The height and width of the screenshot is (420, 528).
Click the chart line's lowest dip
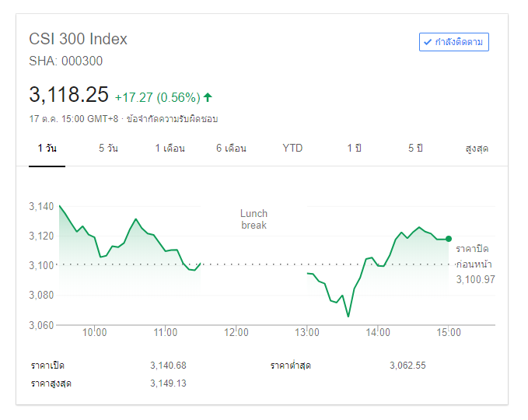point(348,316)
